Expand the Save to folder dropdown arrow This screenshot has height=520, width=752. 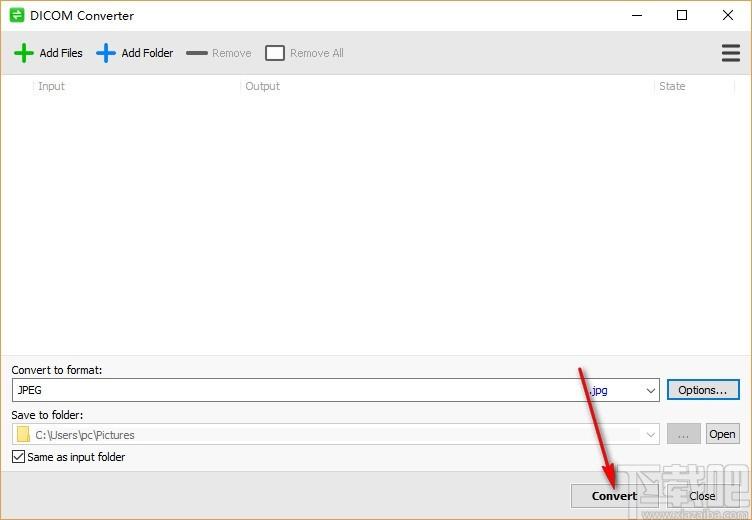tap(650, 435)
